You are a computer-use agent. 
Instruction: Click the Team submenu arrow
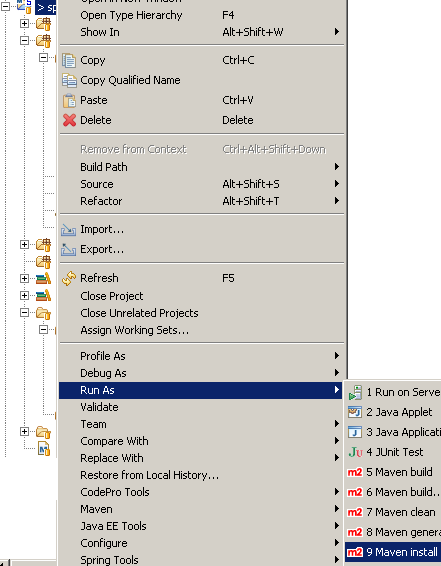click(x=336, y=424)
